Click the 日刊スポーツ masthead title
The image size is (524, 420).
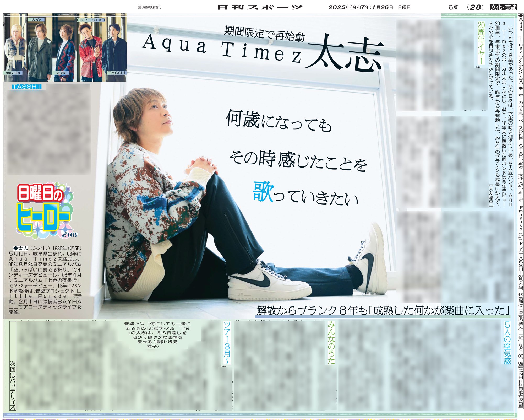[260, 7]
